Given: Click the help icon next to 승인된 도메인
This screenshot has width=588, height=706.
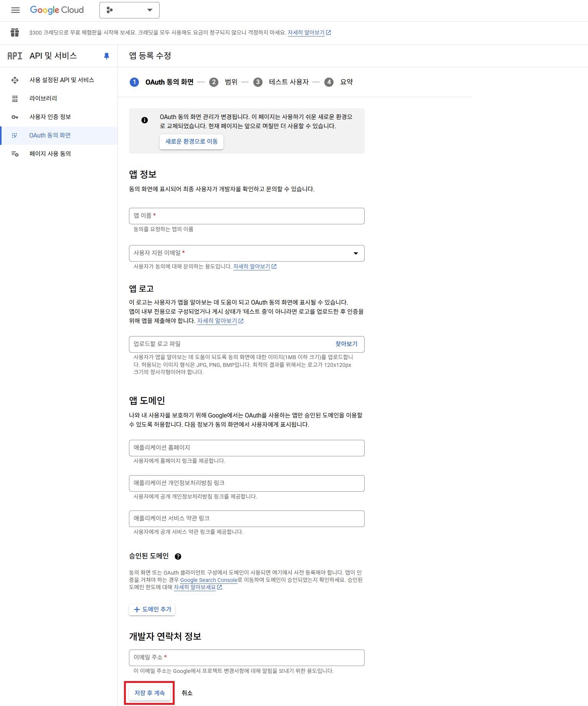Looking at the screenshot, I should 178,556.
